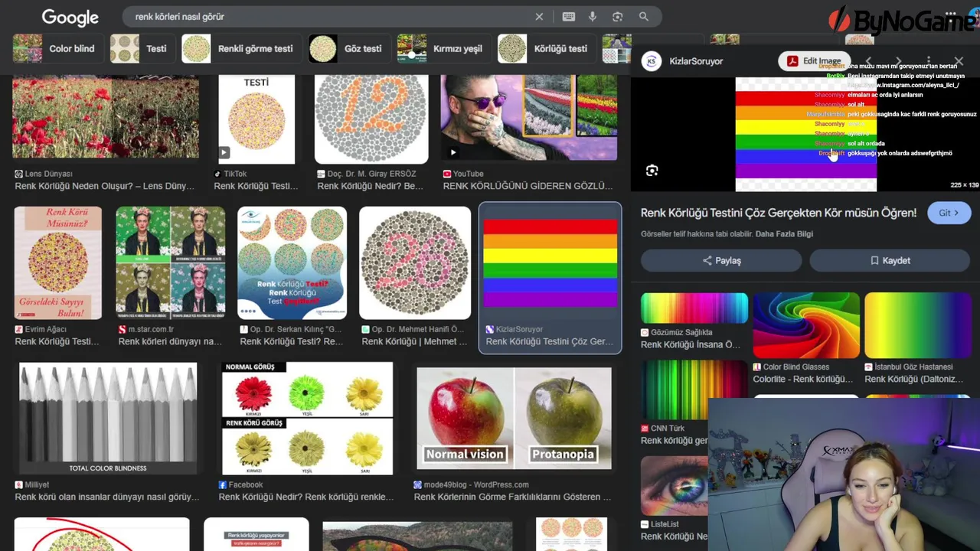The height and width of the screenshot is (551, 980).
Task: Select the 'Göz testi' filter chip
Action: (348, 48)
